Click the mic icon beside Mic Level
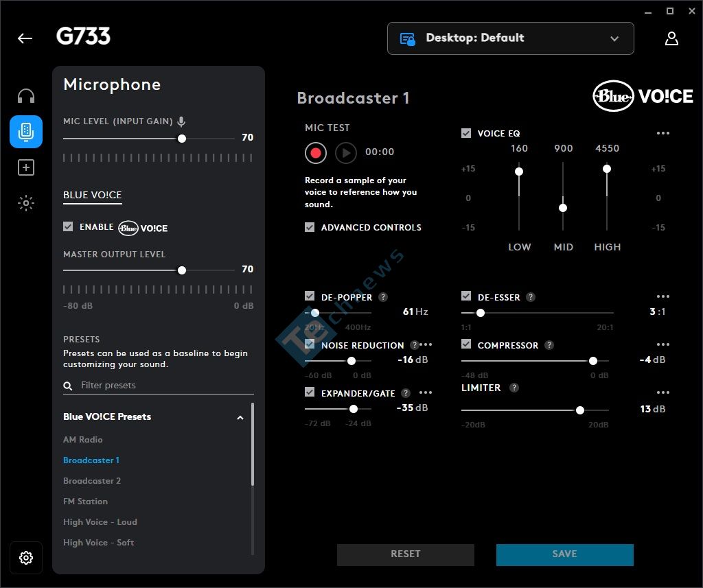The height and width of the screenshot is (588, 703). 181,121
